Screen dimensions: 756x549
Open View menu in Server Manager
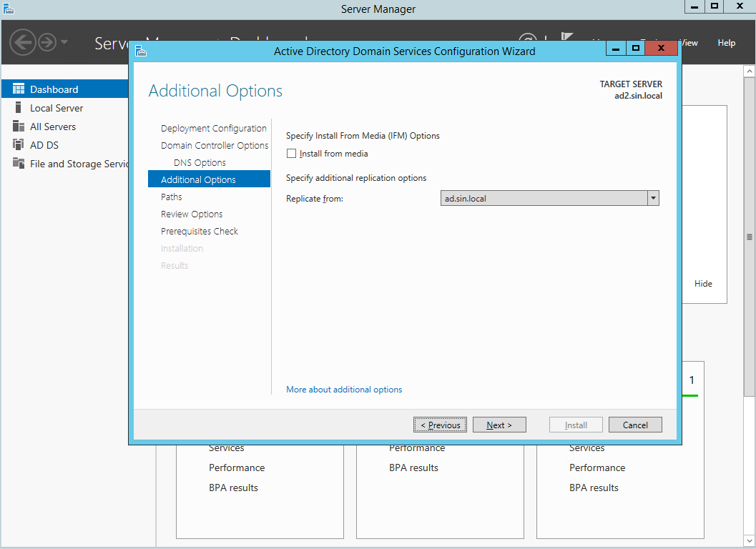point(690,43)
